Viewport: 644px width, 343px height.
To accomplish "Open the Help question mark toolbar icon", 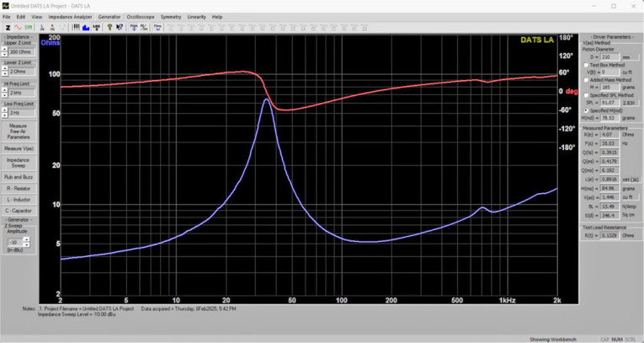I will [x=109, y=27].
